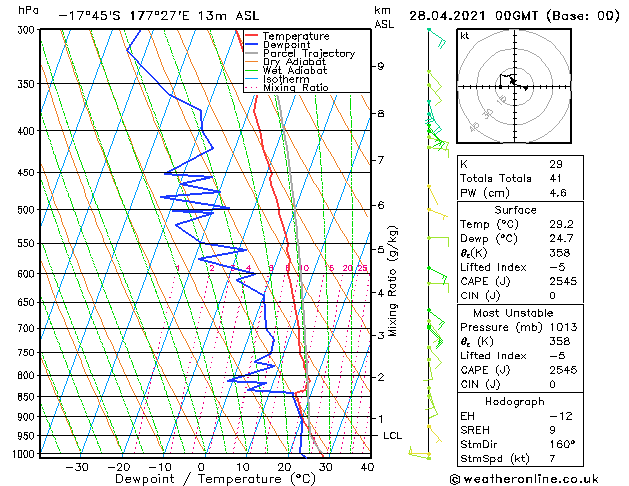Click the K index value 29

[556, 164]
